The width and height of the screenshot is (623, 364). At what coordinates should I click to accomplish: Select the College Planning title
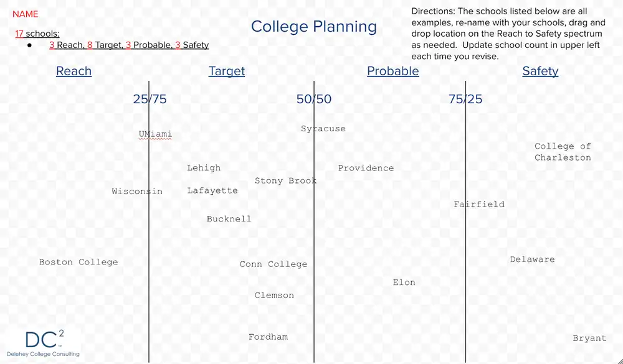(313, 27)
